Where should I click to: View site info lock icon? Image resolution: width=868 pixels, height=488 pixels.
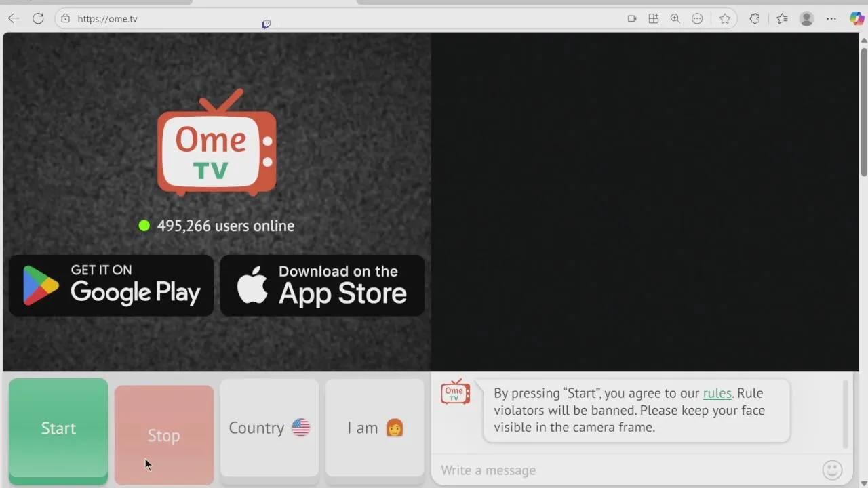[x=66, y=19]
